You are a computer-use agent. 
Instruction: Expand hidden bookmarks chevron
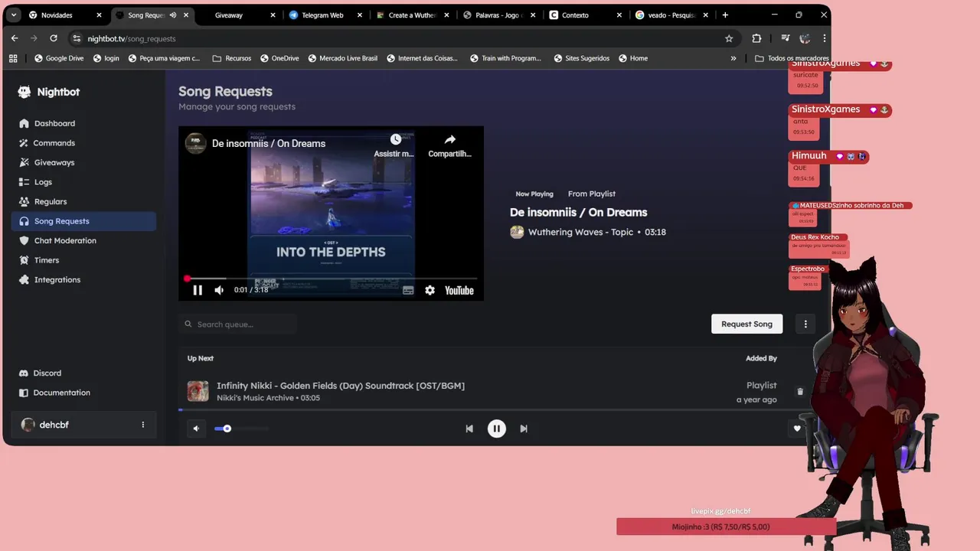tap(733, 58)
